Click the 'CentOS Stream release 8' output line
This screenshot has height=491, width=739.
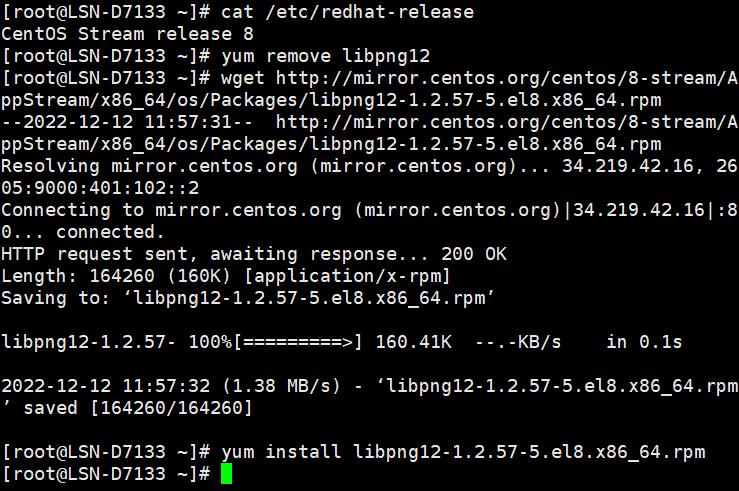(127, 34)
